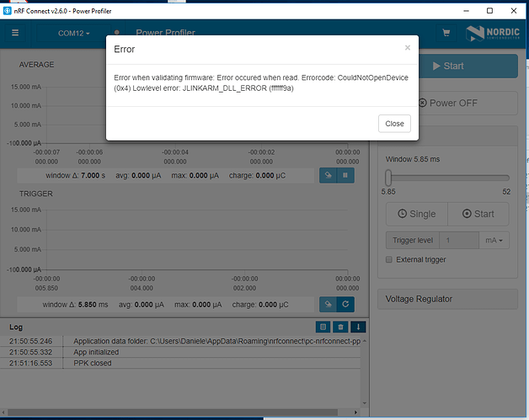Screen dimensions: 529x420
Task: Click the Trigger chart eraser icon
Action: click(x=328, y=305)
